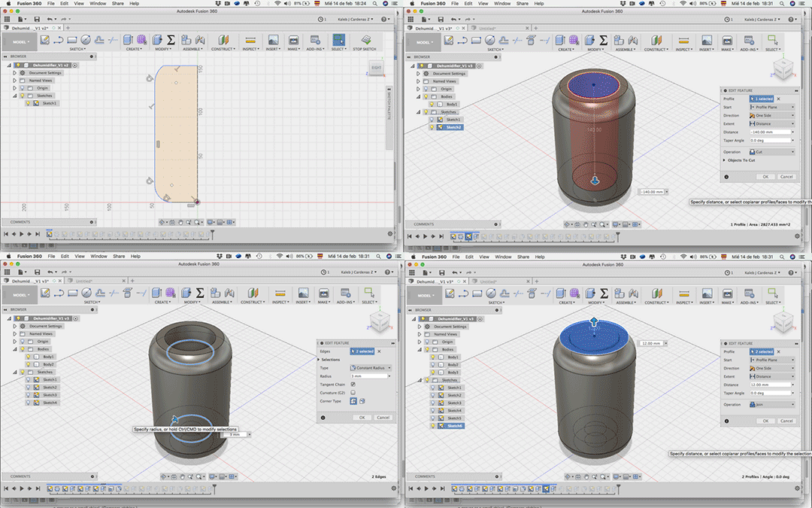Open the Operation dropdown showing Join
This screenshot has width=812, height=508.
[771, 404]
